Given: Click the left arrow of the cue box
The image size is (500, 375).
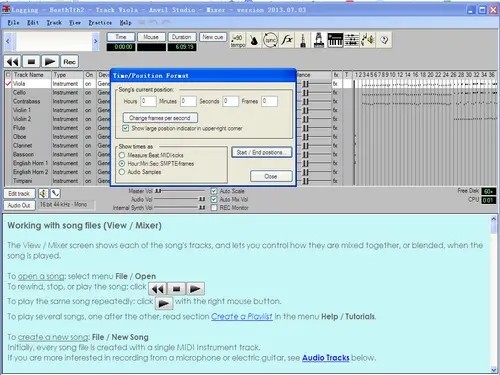Looking at the screenshot, I should (x=8, y=41).
